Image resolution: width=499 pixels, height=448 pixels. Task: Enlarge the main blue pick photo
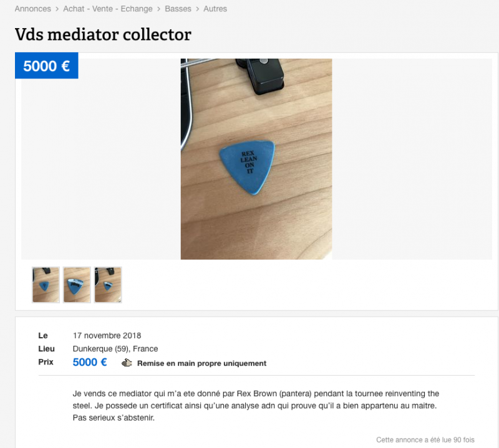pyautogui.click(x=256, y=159)
